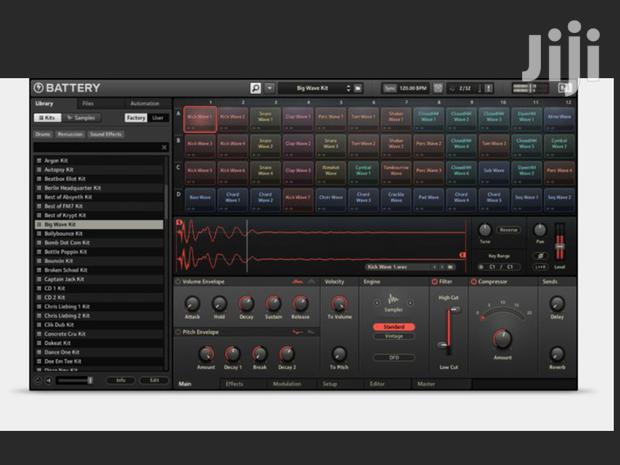Toggle the browser magnifier icon in header

click(255, 88)
